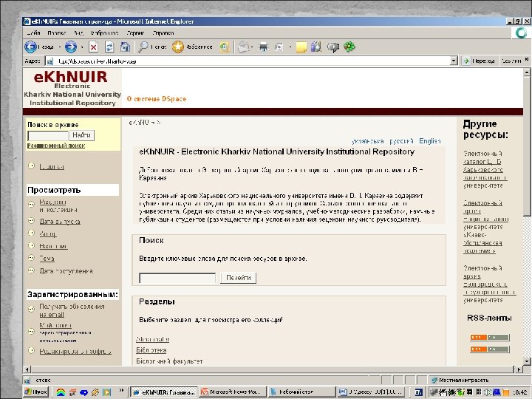532x399 pixels.
Task: Open Получать обновления на email link
Action: (x=72, y=310)
